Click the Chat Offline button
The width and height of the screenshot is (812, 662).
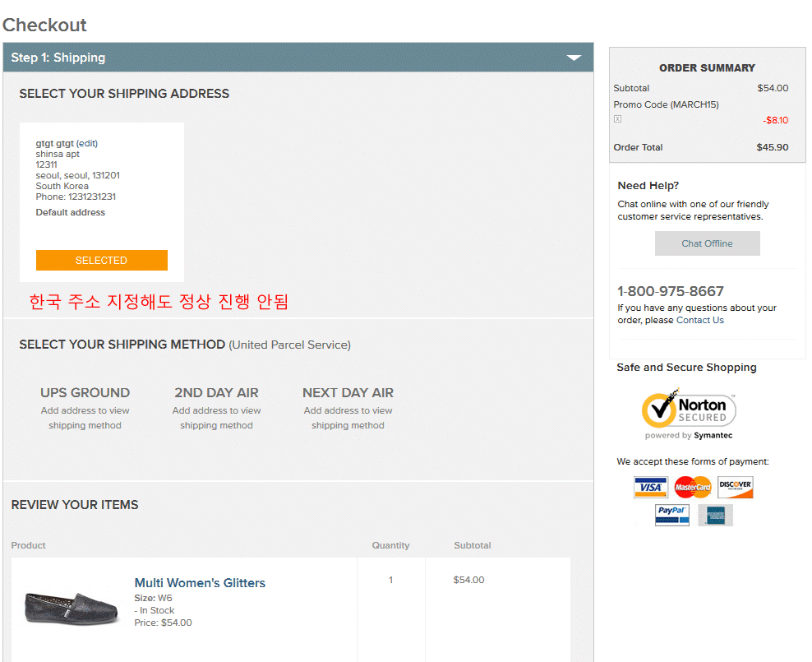(x=707, y=243)
